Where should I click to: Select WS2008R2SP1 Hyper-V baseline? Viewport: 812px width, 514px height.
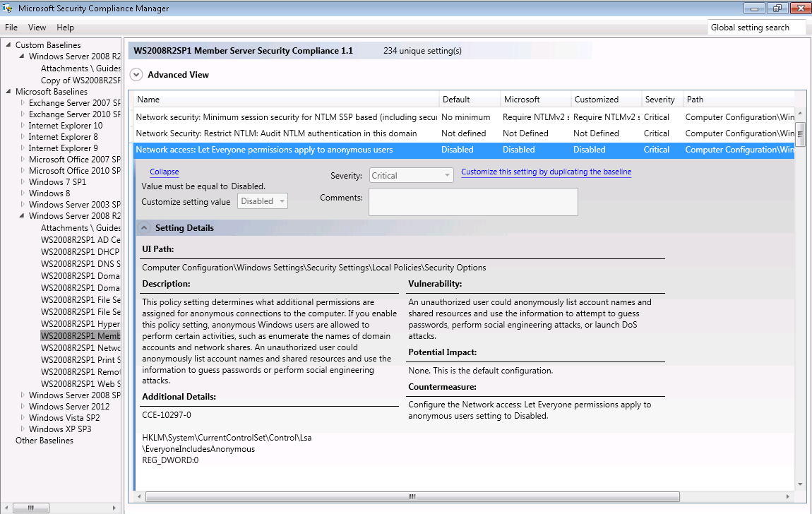80,323
